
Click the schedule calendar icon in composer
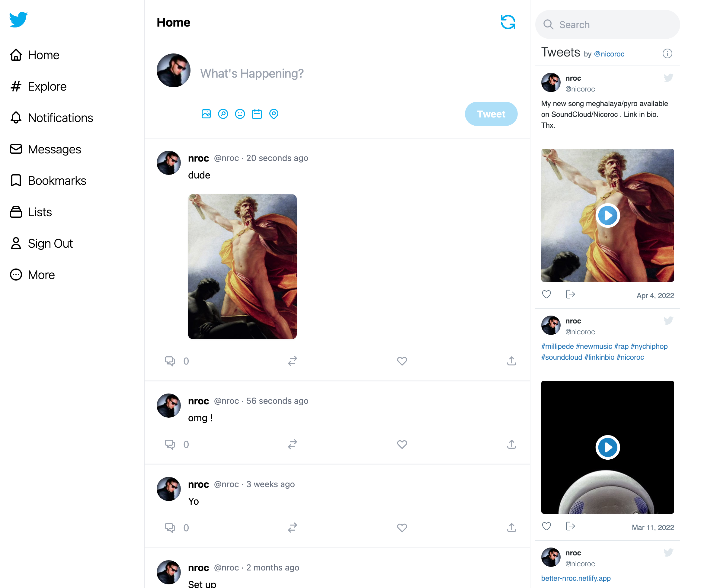[x=257, y=114]
